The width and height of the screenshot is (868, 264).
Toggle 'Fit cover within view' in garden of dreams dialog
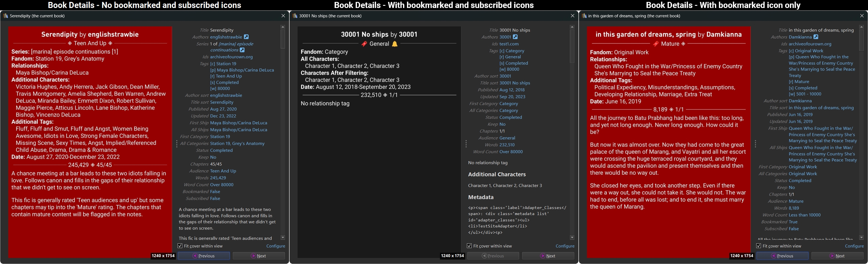[758, 246]
